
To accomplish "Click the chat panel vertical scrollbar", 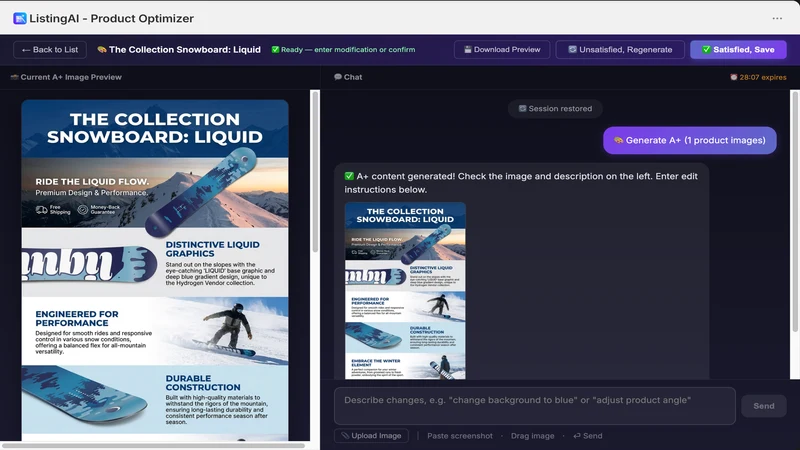I will 795,212.
